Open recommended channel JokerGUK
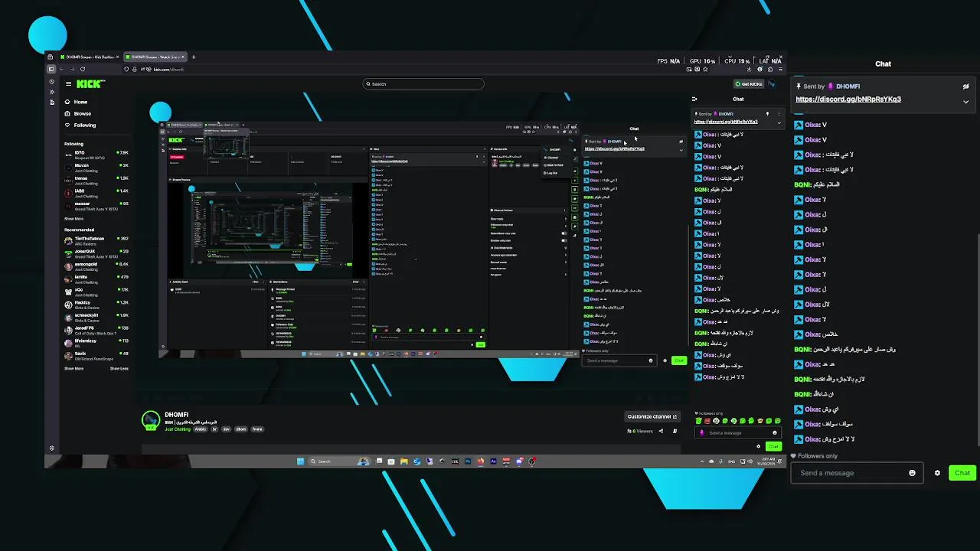The image size is (980, 551). 96,253
